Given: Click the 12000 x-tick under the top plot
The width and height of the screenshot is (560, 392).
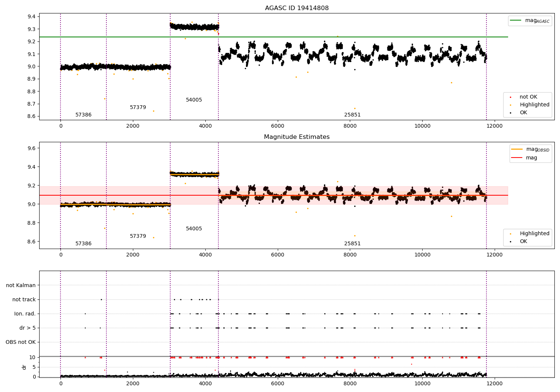Looking at the screenshot, I should (495, 126).
